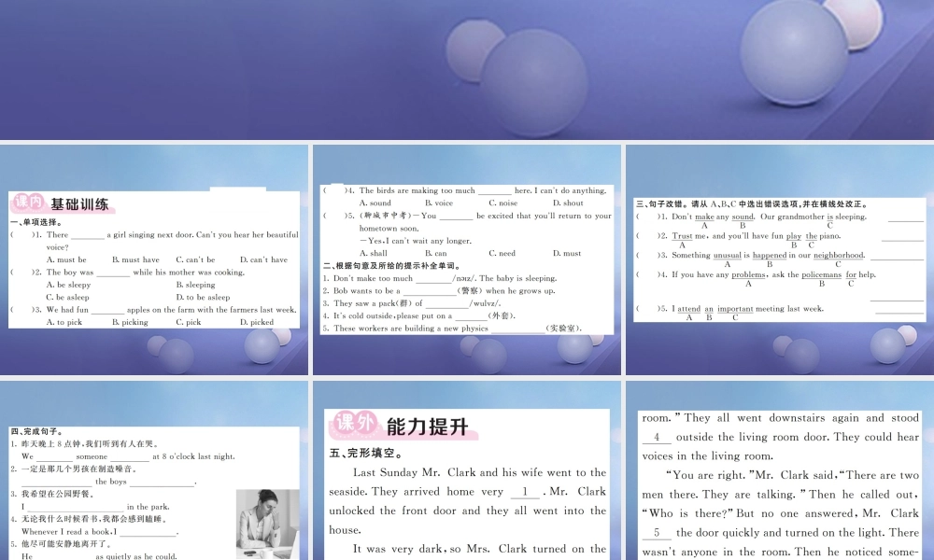Select option 'C. be asleep'
934x560 pixels.
click(x=68, y=297)
